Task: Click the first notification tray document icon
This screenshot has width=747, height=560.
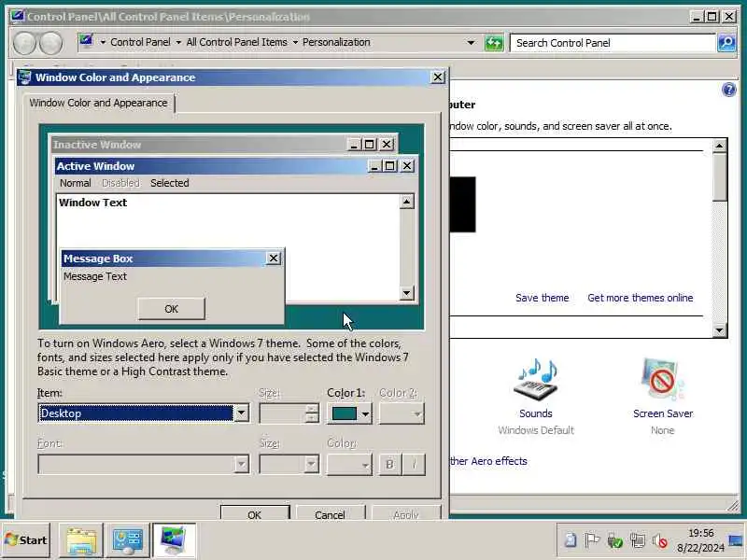Action: coord(570,540)
